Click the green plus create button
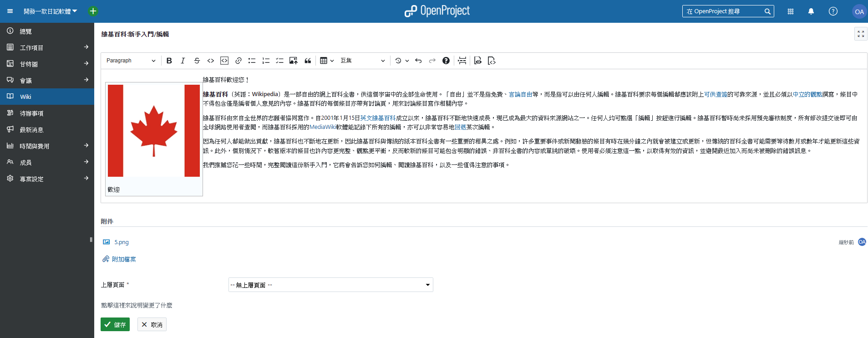 93,11
